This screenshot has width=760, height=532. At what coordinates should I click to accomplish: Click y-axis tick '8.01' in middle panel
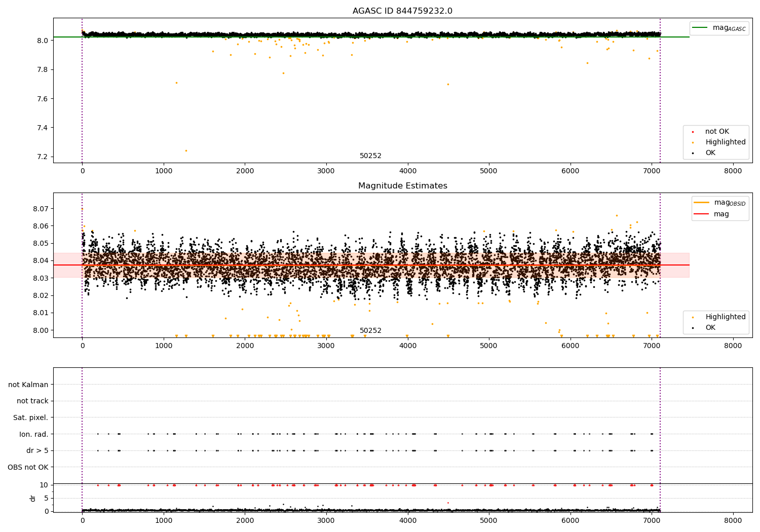click(x=41, y=313)
